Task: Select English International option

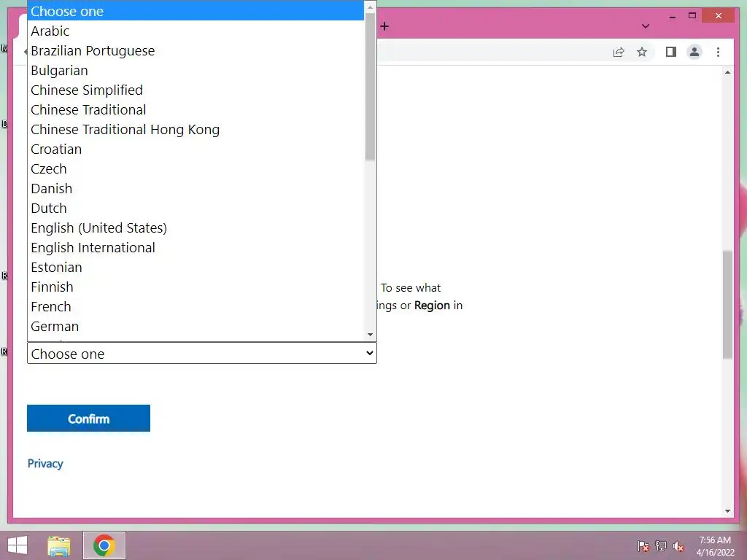Action: 196,248
